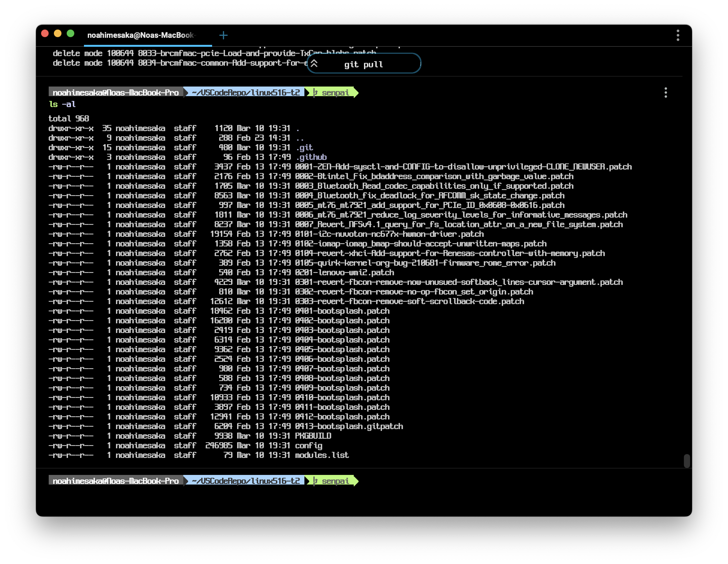Screen dimensions: 728x564
Task: Click the 0005_mt76_mt7921_add_support patch file name
Action: click(430, 205)
